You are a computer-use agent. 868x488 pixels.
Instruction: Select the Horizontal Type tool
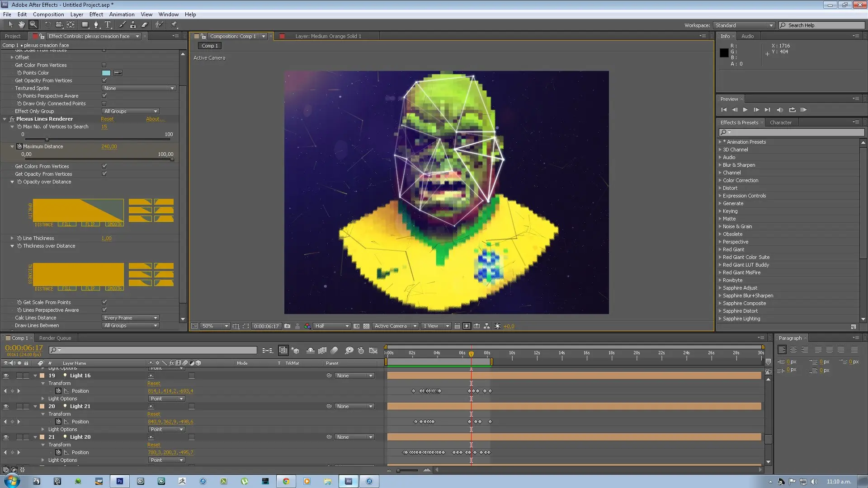click(x=108, y=25)
